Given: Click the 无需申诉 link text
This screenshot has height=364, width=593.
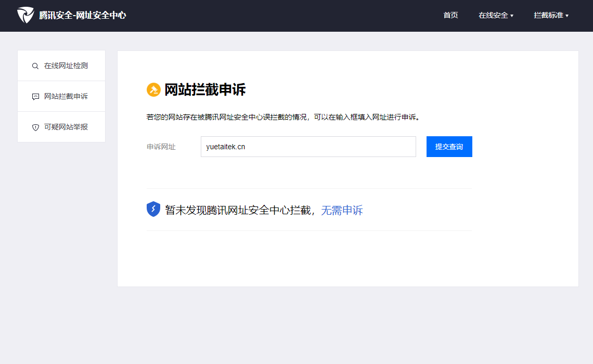Looking at the screenshot, I should [342, 210].
